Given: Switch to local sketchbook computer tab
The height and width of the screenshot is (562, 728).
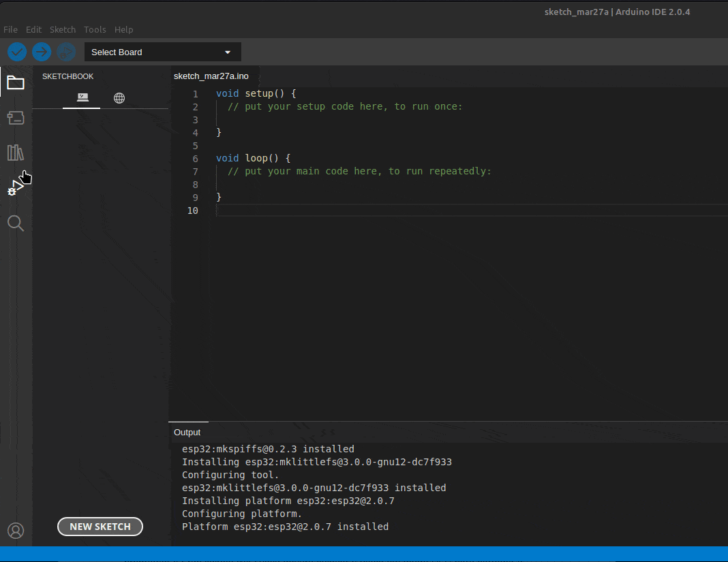Looking at the screenshot, I should click(x=82, y=97).
